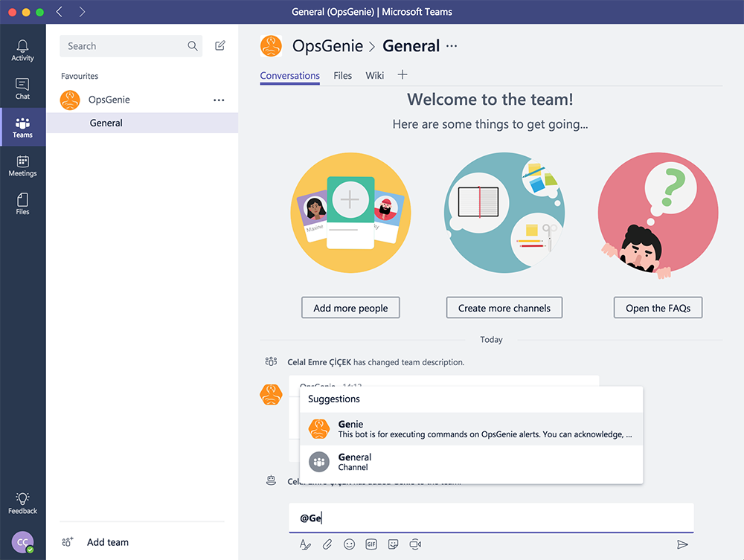Viewport: 744px width, 560px height.
Task: Select the Genie bot suggestion
Action: (x=471, y=428)
